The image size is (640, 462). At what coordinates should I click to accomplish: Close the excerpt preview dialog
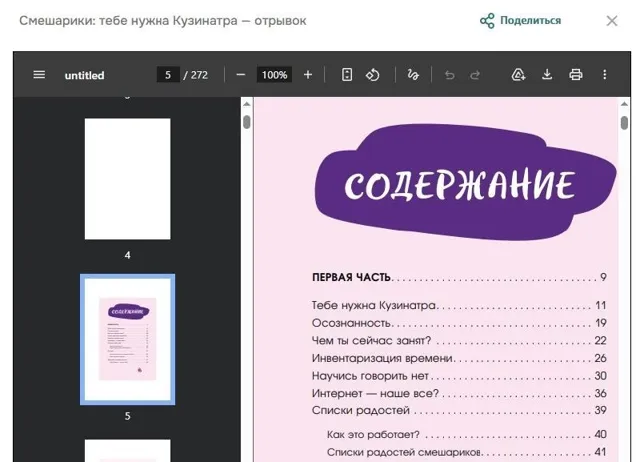(611, 21)
